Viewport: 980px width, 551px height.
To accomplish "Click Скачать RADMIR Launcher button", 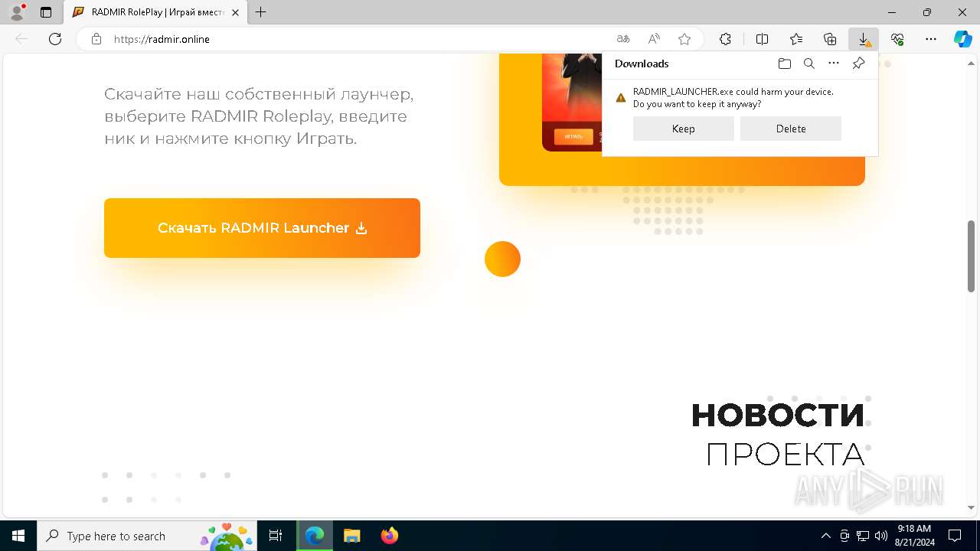I will pos(262,228).
